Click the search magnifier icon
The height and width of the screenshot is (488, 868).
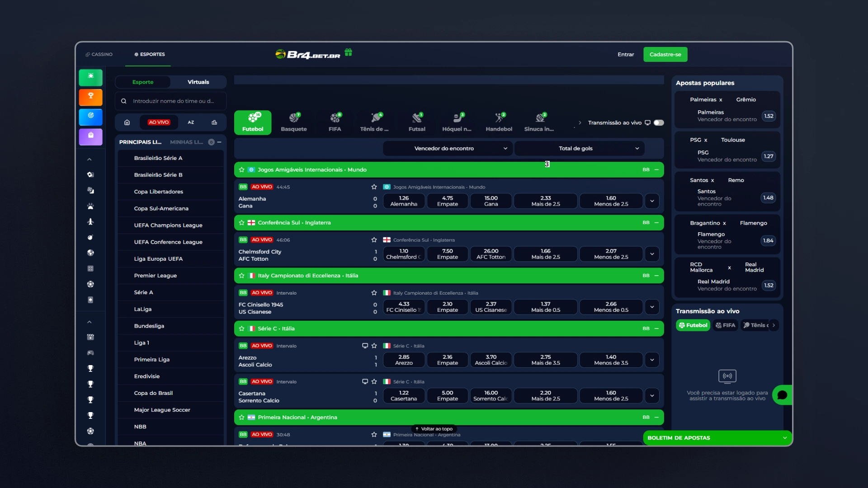point(123,101)
